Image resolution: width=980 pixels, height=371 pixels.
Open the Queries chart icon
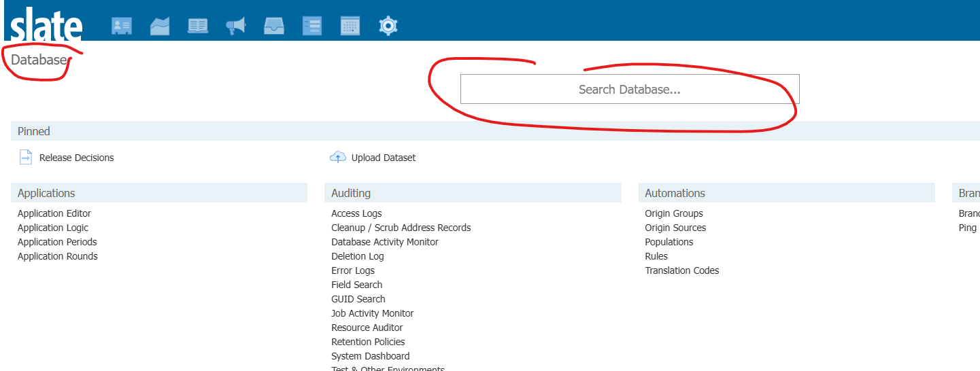(x=160, y=26)
